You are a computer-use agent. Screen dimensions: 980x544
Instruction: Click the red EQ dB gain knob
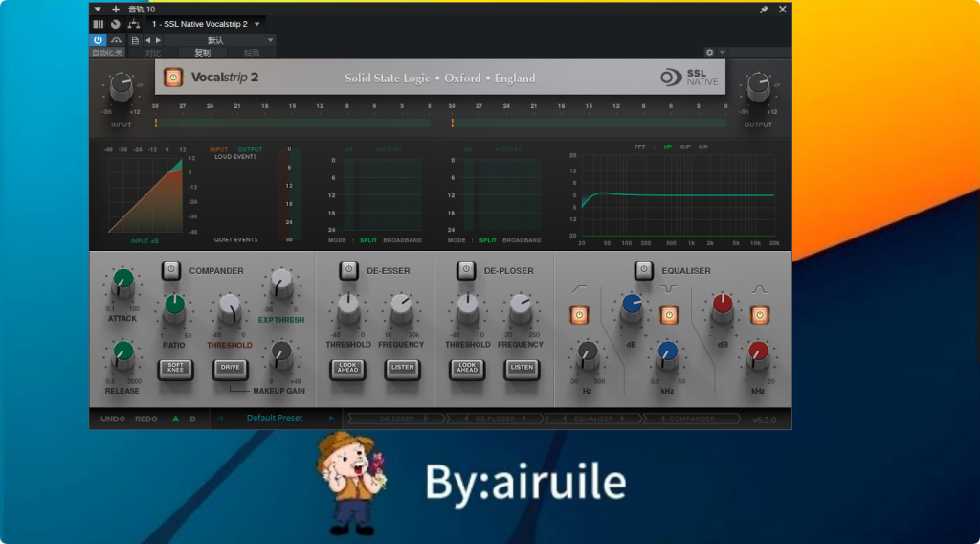point(723,307)
